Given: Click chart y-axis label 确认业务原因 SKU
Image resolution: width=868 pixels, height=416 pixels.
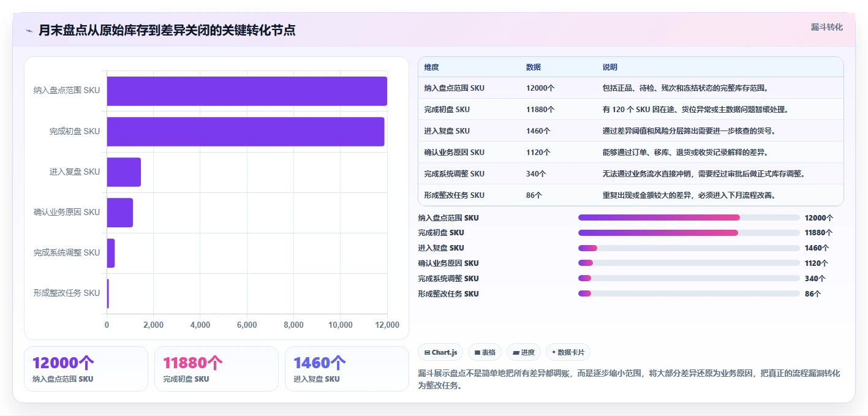Looking at the screenshot, I should pos(67,212).
